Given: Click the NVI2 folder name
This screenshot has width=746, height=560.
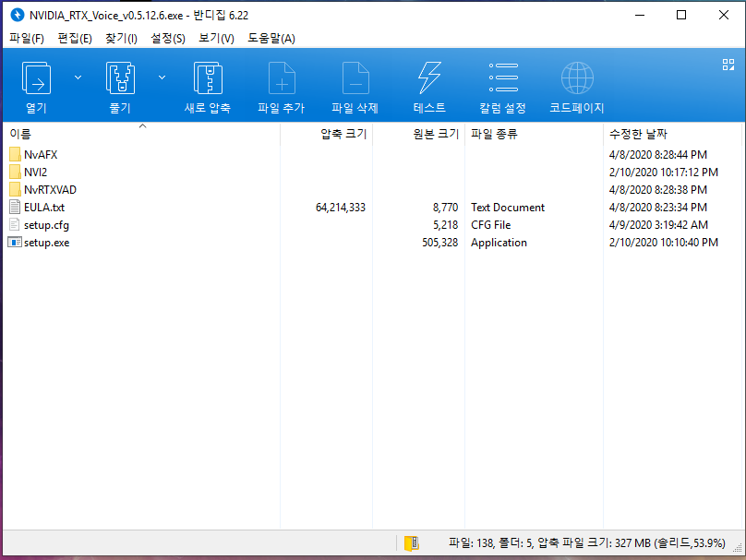Looking at the screenshot, I should (36, 173).
